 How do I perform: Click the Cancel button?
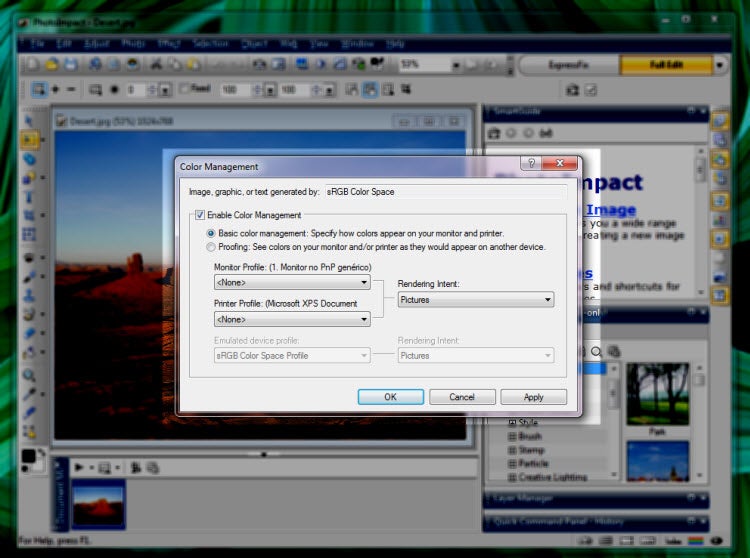(462, 397)
